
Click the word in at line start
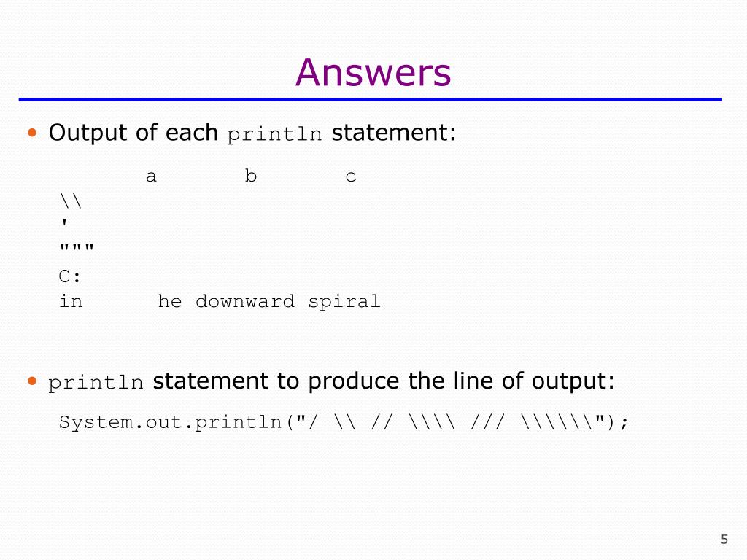tap(71, 301)
